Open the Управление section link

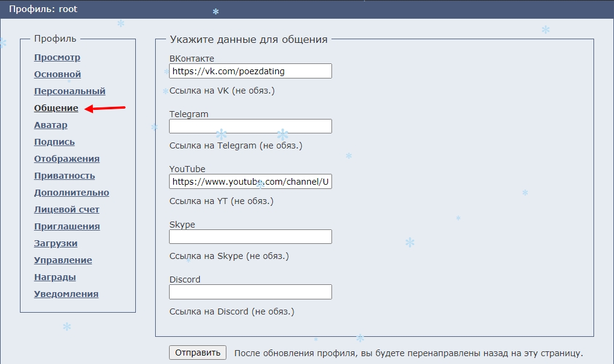pos(63,260)
